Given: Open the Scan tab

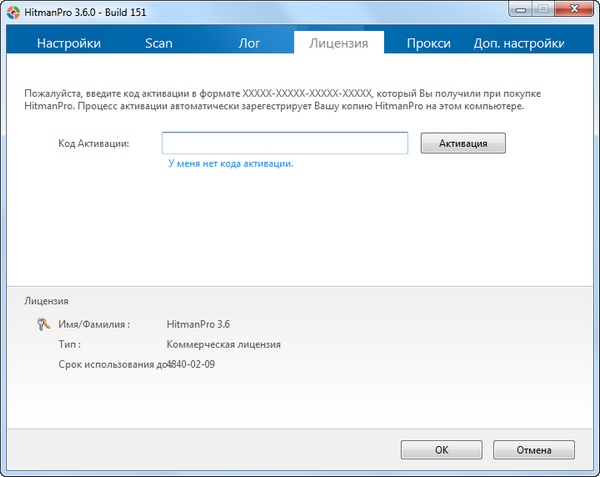Looking at the screenshot, I should coord(159,43).
